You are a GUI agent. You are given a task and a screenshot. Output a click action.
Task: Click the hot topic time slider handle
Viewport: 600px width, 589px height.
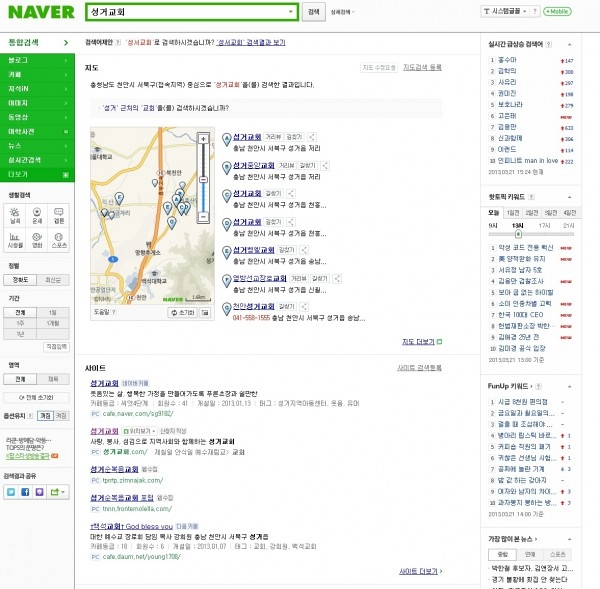pos(518,234)
